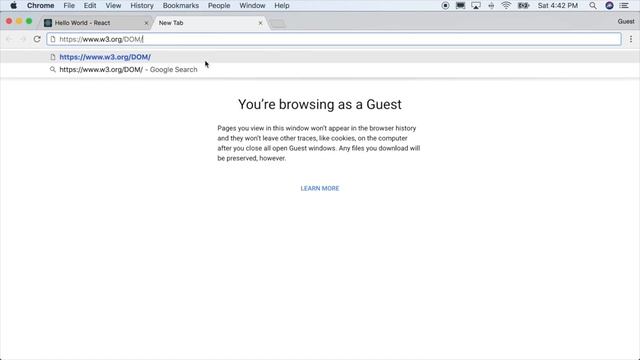Click the screen recording status icon

pyautogui.click(x=445, y=5)
